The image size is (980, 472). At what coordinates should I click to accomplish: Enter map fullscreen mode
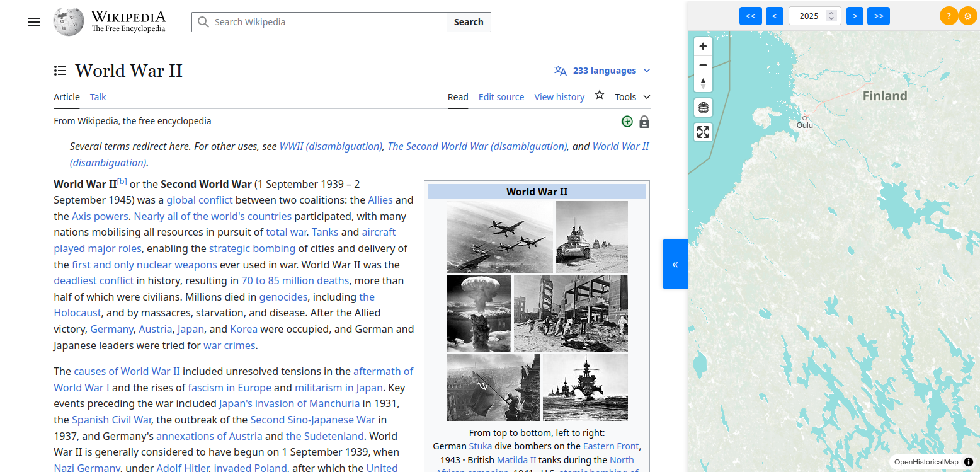704,132
